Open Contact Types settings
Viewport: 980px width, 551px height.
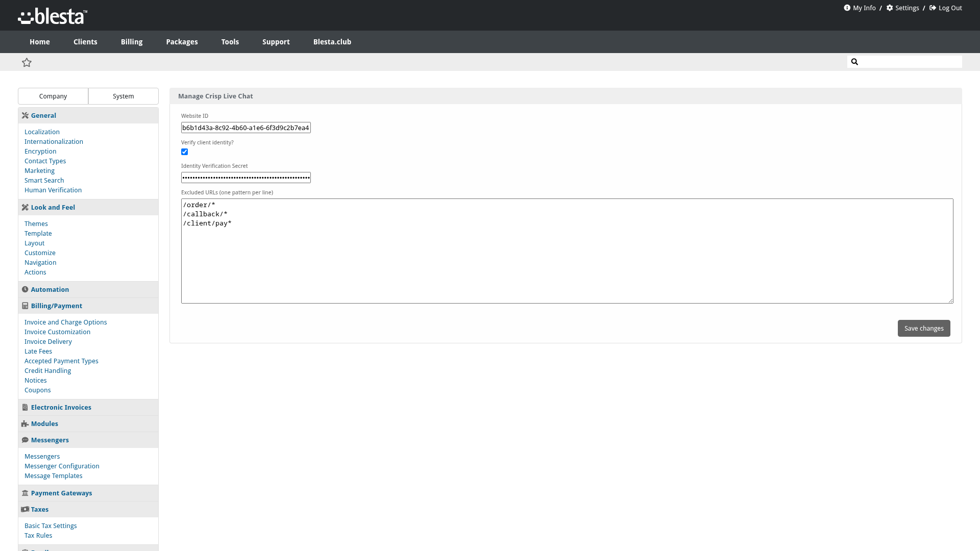[45, 161]
